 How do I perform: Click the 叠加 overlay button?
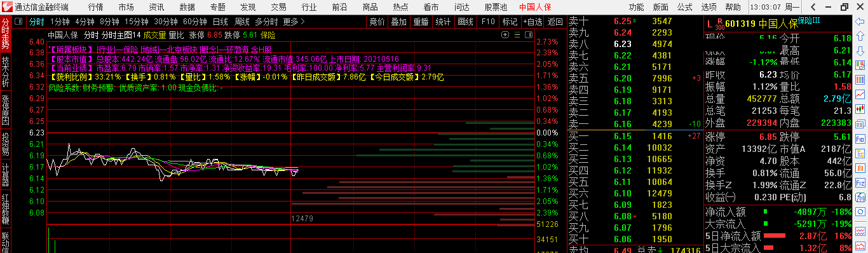pyautogui.click(x=398, y=22)
